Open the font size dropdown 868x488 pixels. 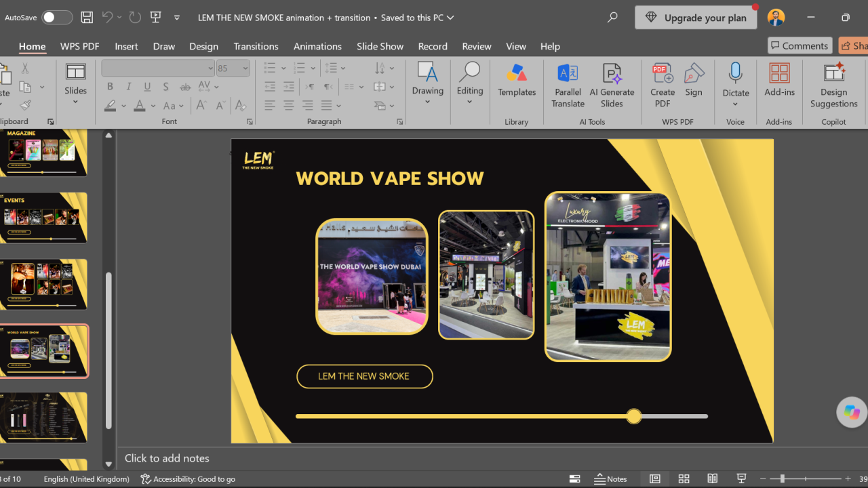point(245,68)
